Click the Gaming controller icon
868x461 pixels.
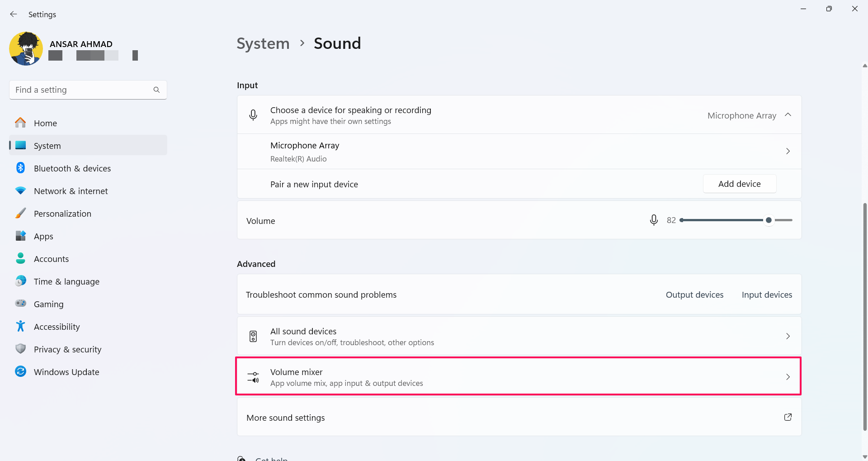[20, 303]
